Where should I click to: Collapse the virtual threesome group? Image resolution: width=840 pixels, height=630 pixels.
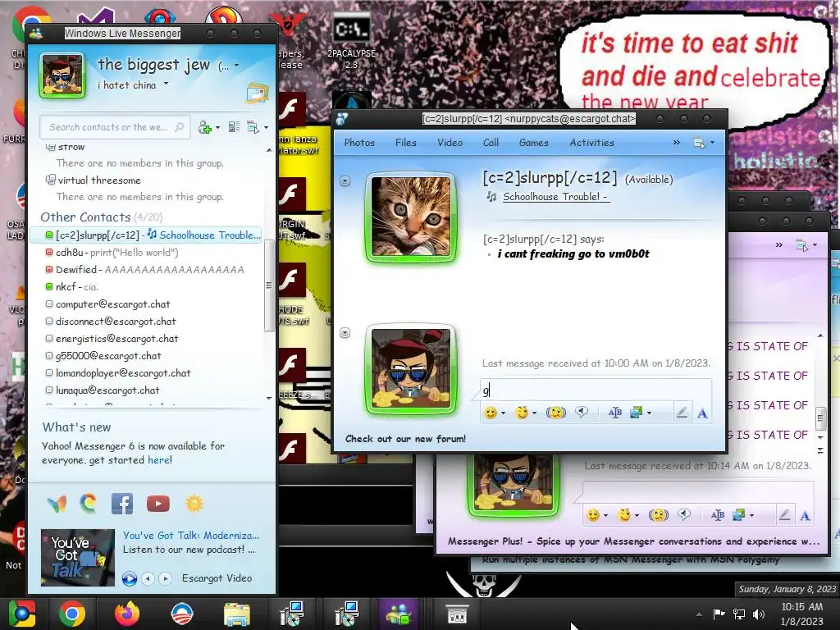coord(50,180)
